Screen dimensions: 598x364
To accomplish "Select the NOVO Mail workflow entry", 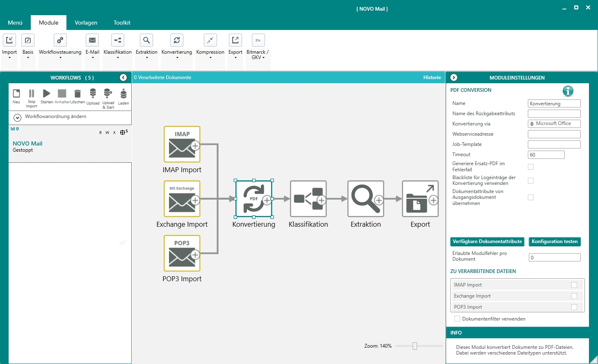I will pos(70,144).
